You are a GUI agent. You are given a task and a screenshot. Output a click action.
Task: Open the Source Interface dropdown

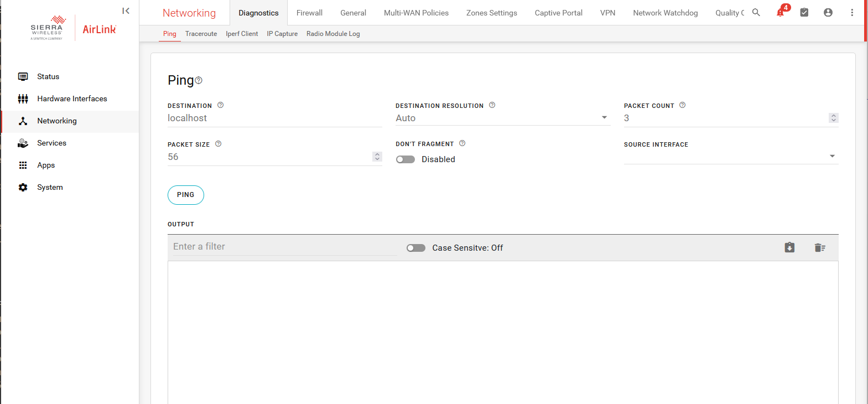832,157
